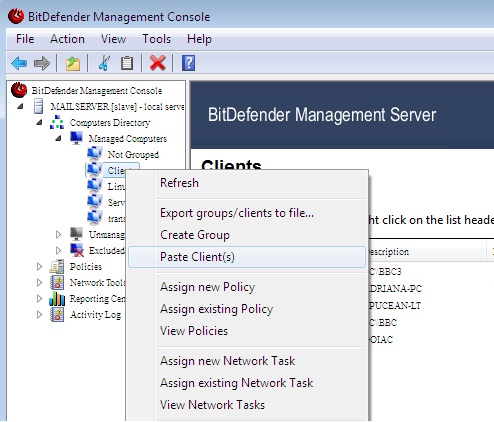Choose Assign new Policy

point(247,287)
